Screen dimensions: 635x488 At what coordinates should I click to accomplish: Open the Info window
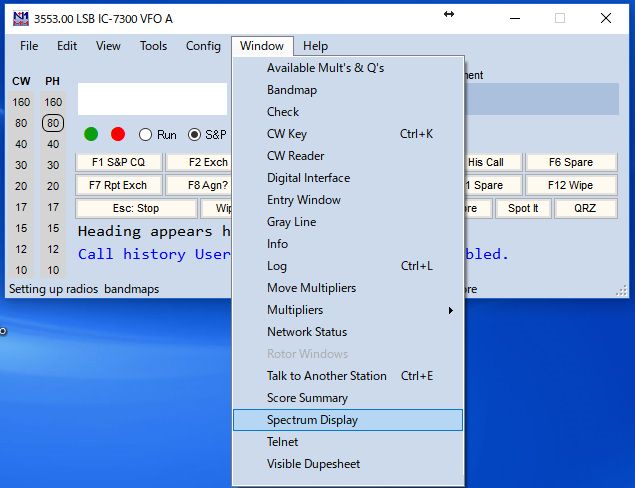click(x=348, y=244)
